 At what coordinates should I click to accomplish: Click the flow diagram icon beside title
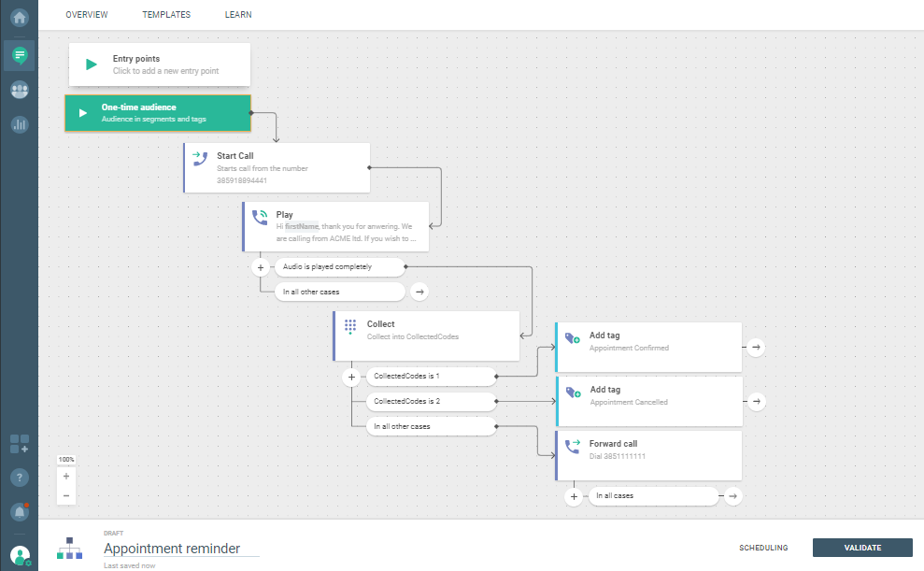point(70,548)
